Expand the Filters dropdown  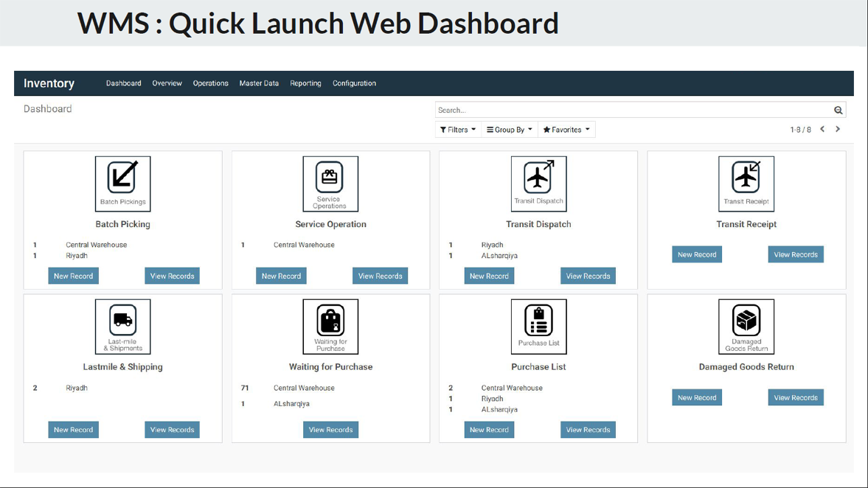coord(458,130)
